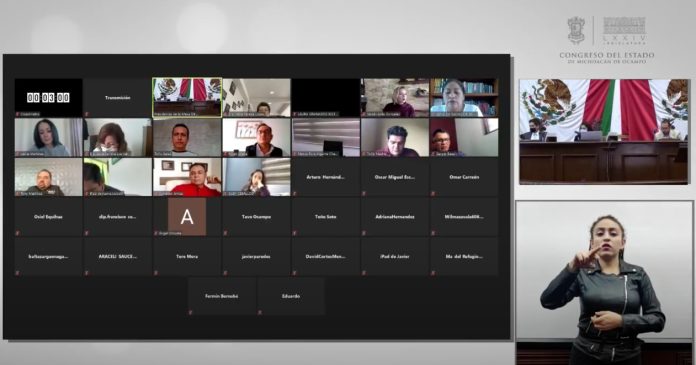Click the Ma del Refugio... participant name

pos(464,256)
